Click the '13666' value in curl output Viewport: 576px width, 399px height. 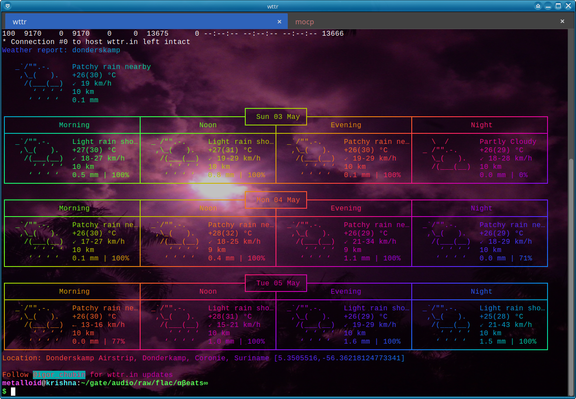tap(333, 33)
